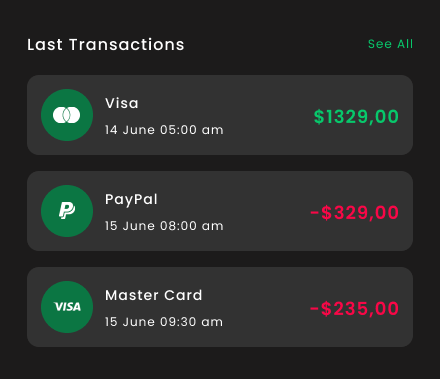Click the VISA logo icon

[67, 307]
